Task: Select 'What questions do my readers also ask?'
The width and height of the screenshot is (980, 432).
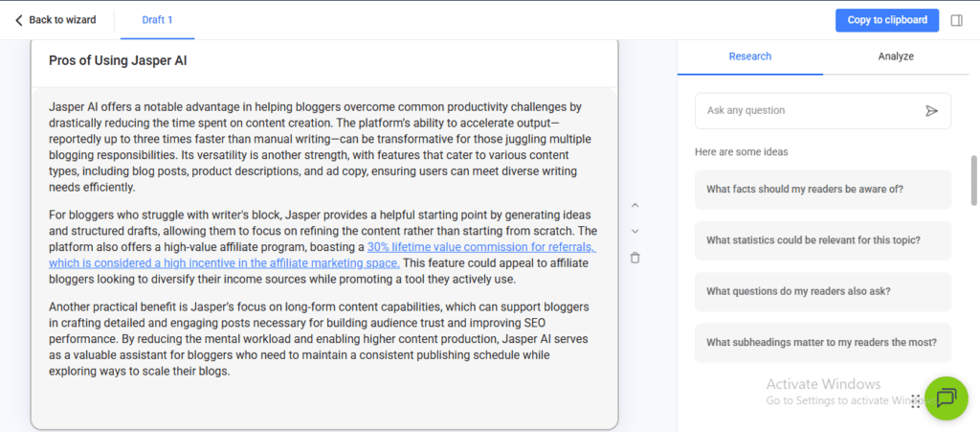Action: (822, 291)
